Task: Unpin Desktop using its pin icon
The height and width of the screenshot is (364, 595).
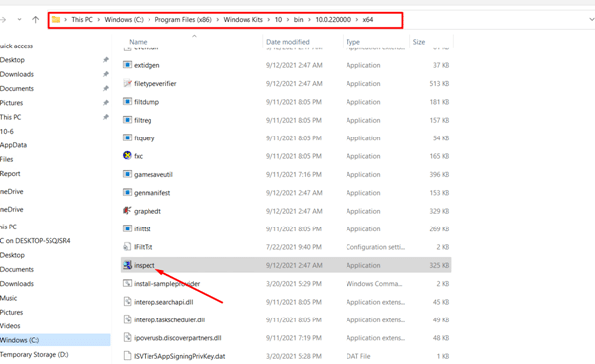Action: click(x=106, y=60)
